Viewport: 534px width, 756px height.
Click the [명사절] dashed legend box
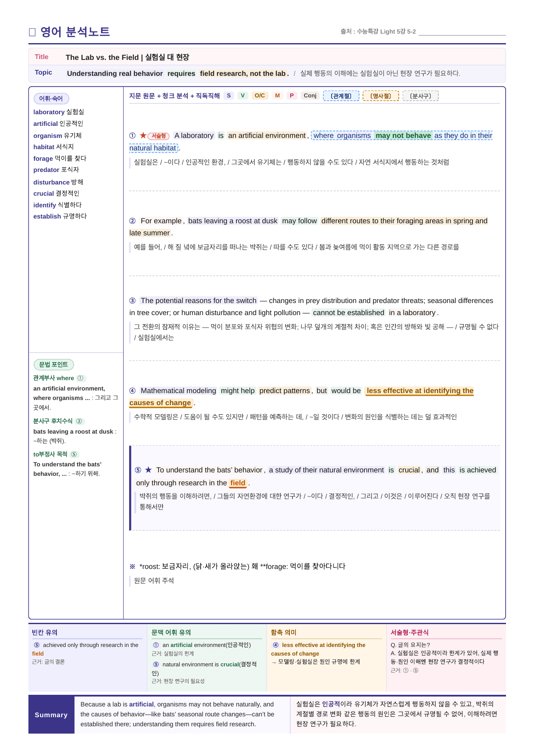click(381, 96)
